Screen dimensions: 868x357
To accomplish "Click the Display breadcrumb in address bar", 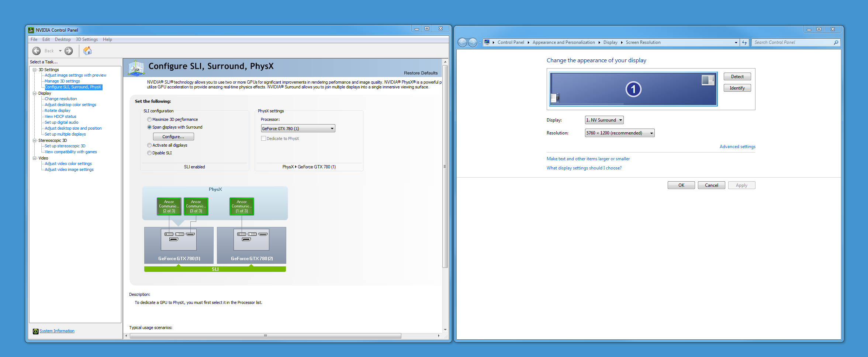I will pos(610,42).
